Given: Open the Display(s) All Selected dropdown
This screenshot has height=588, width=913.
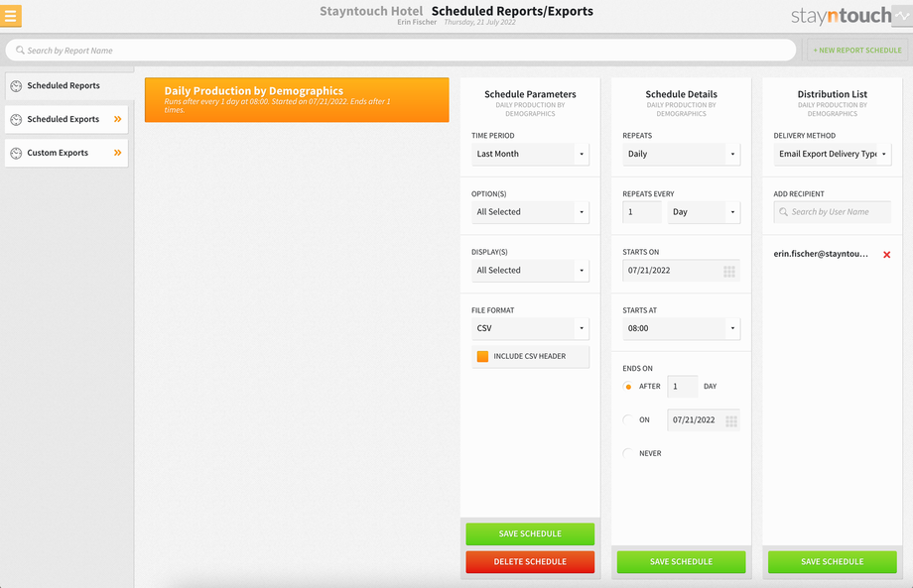Looking at the screenshot, I should coord(530,271).
